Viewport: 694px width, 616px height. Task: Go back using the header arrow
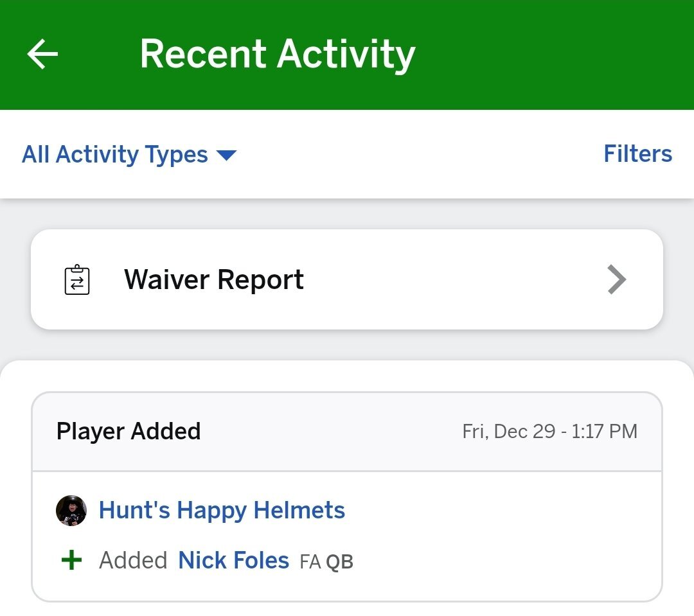[42, 54]
